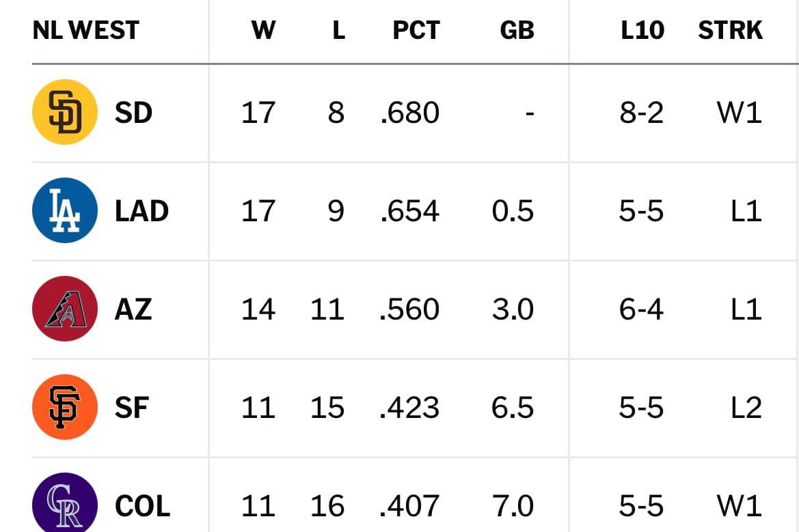799x532 pixels.
Task: Click the Los Angeles Dodgers logo
Action: pos(65,210)
